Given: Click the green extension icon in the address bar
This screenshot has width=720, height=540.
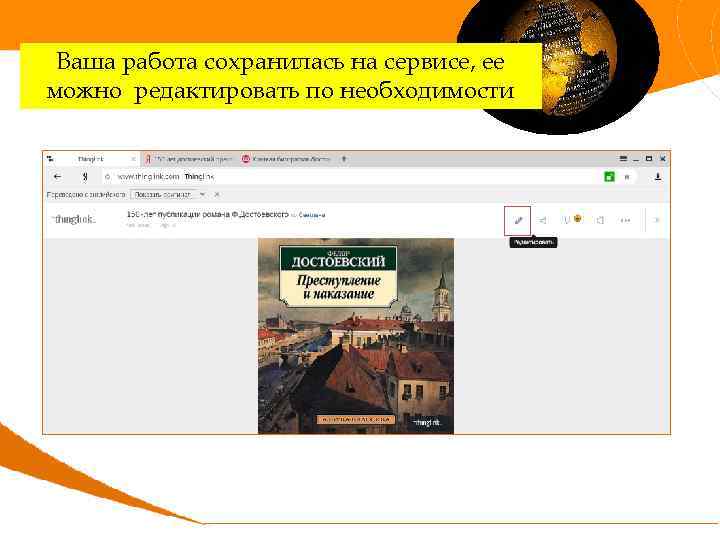Looking at the screenshot, I should pos(609,176).
